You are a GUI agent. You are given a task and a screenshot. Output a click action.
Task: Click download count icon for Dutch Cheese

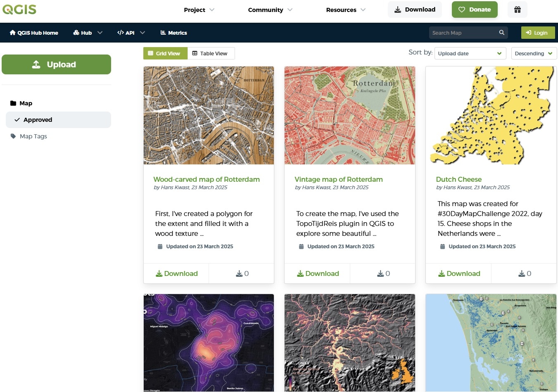(x=522, y=273)
